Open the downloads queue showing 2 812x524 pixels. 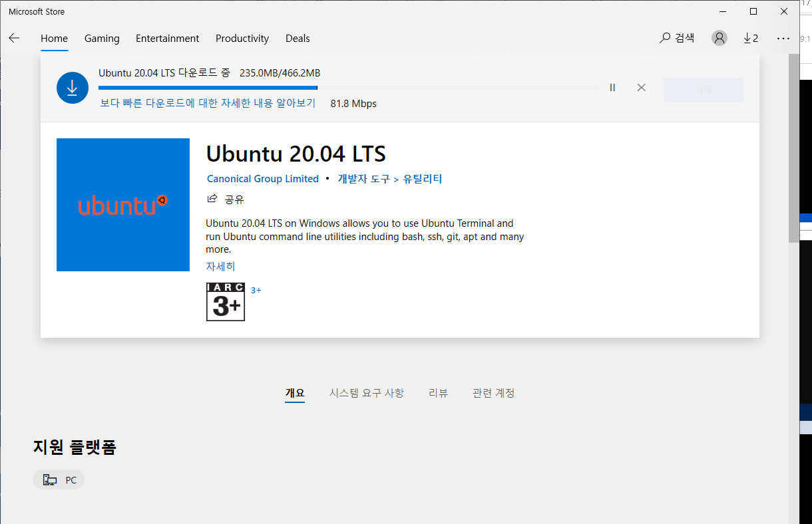[x=751, y=38]
